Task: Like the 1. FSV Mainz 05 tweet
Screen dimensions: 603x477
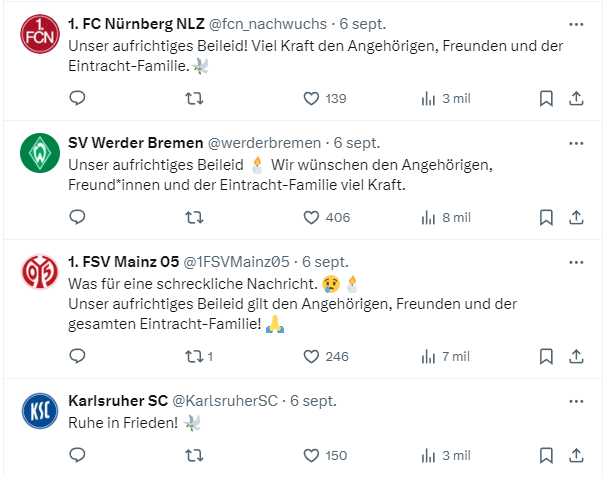Action: pyautogui.click(x=326, y=357)
